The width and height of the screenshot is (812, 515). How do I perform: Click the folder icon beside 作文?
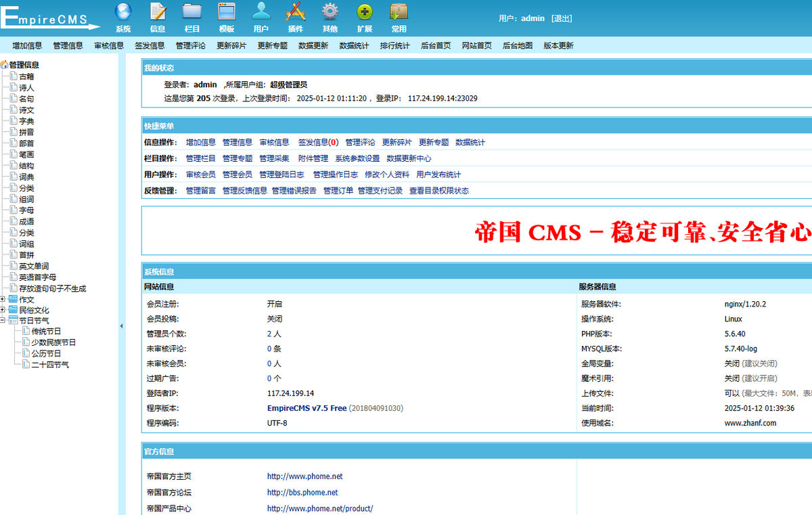point(14,299)
